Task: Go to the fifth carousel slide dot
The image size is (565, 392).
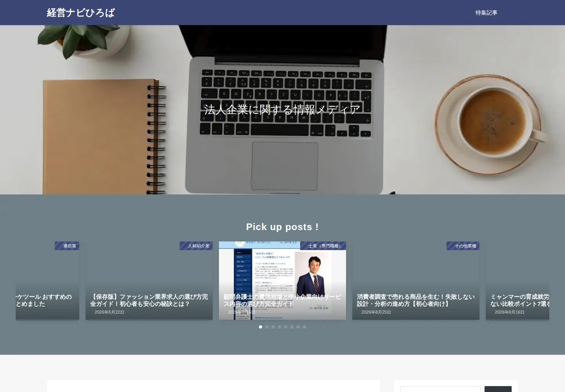Action: tap(286, 327)
